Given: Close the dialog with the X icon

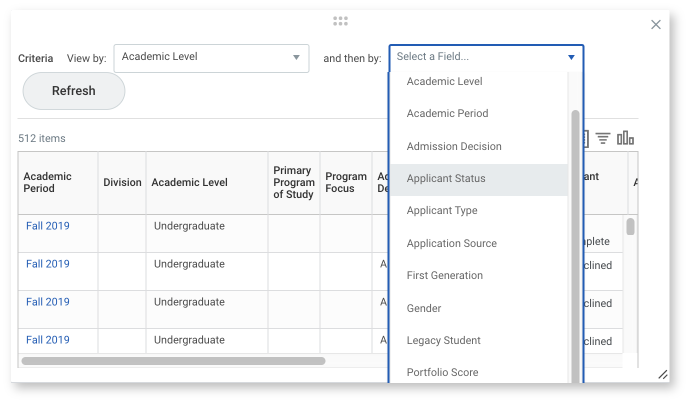Looking at the screenshot, I should [x=656, y=25].
